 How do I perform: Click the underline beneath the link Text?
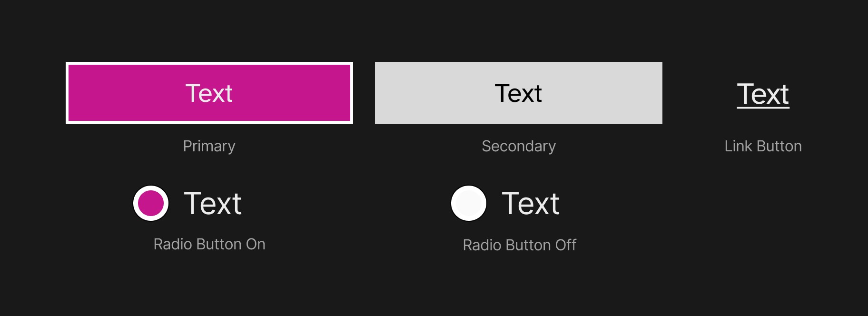(x=763, y=108)
